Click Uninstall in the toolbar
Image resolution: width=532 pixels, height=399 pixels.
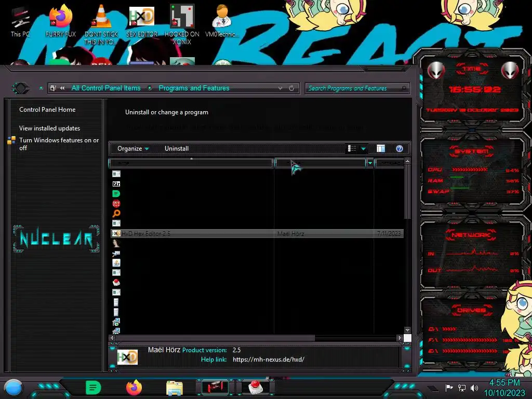click(x=177, y=149)
